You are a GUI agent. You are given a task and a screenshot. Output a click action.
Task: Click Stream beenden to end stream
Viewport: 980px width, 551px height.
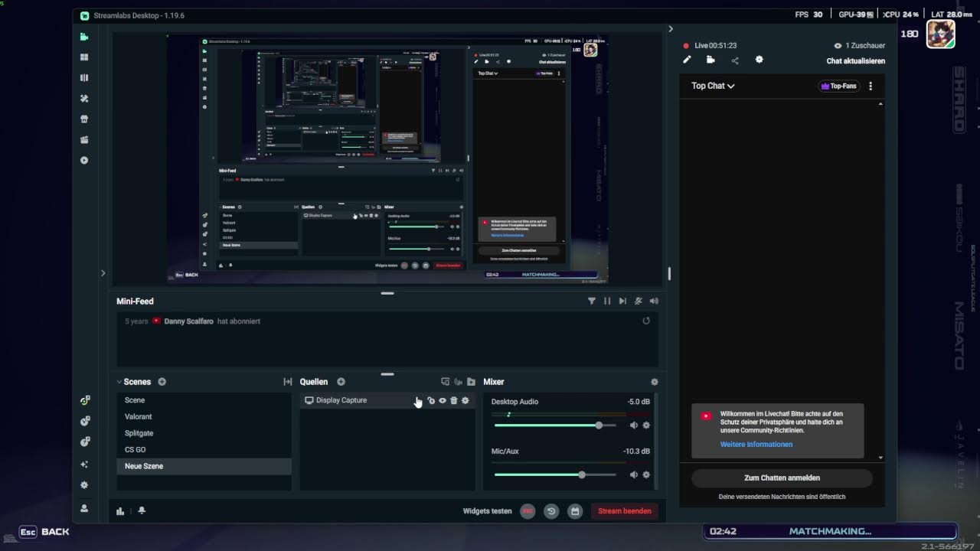[625, 511]
